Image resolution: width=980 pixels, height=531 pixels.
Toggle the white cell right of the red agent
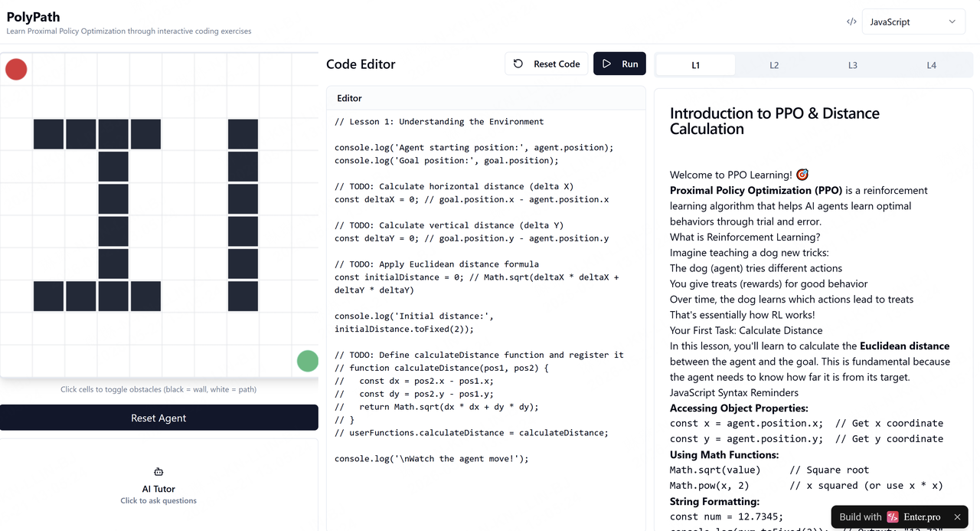[x=48, y=69]
